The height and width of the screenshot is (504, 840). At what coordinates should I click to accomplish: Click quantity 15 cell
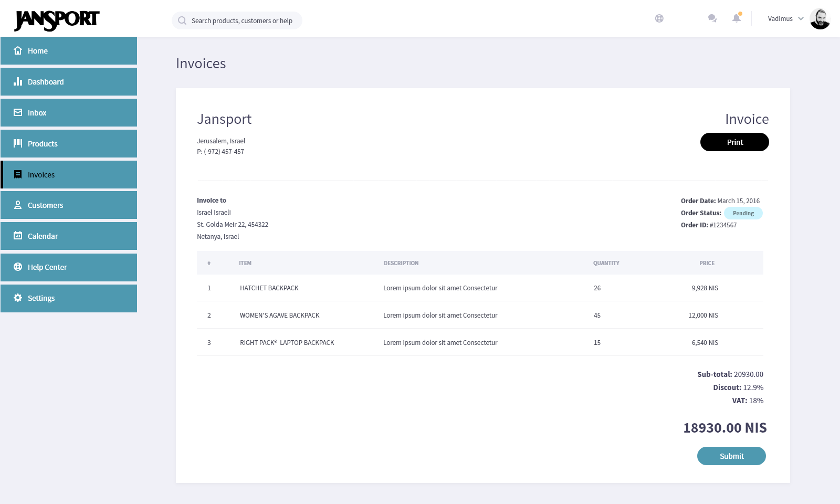click(597, 342)
